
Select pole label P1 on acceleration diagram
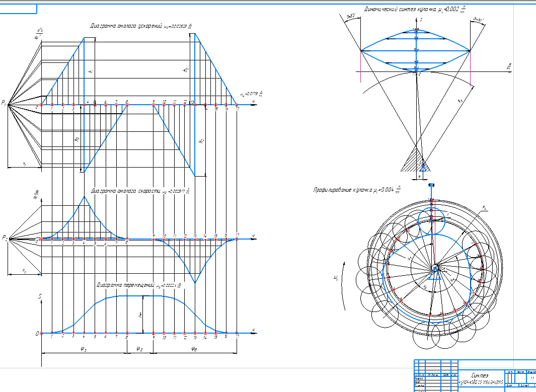(4, 103)
